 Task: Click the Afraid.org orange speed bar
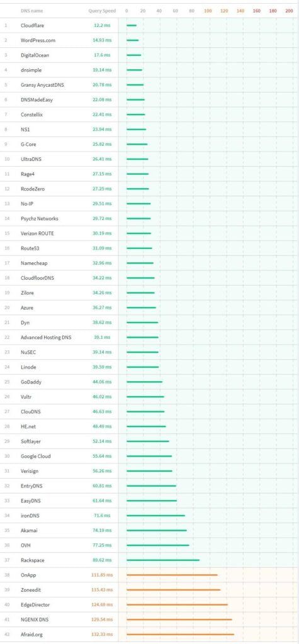[x=180, y=635]
